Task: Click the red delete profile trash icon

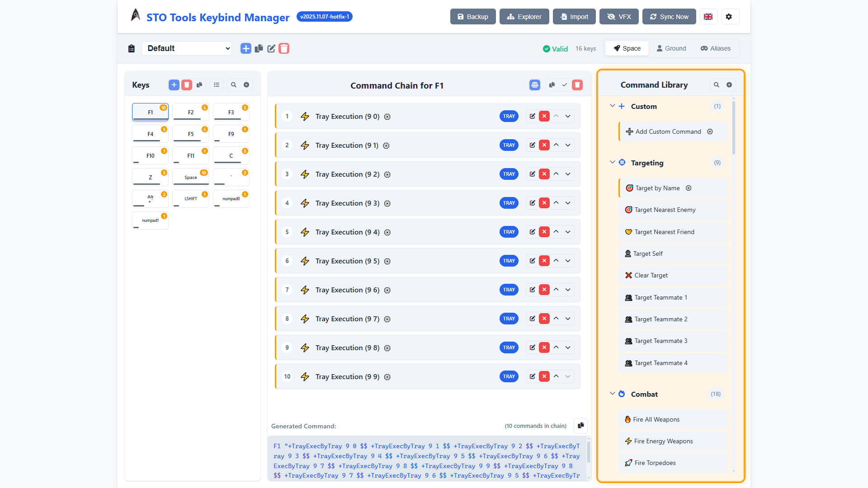Action: coord(284,48)
